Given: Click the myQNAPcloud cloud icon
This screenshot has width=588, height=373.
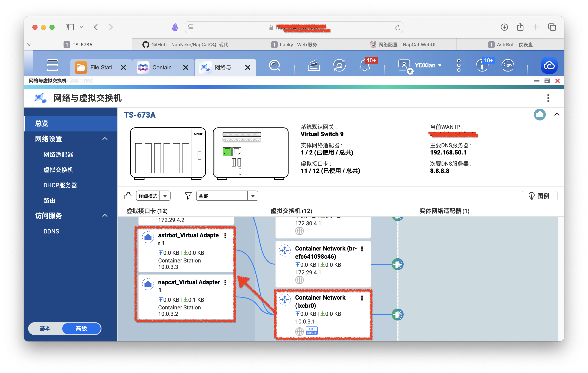Looking at the screenshot, I should pos(549,66).
